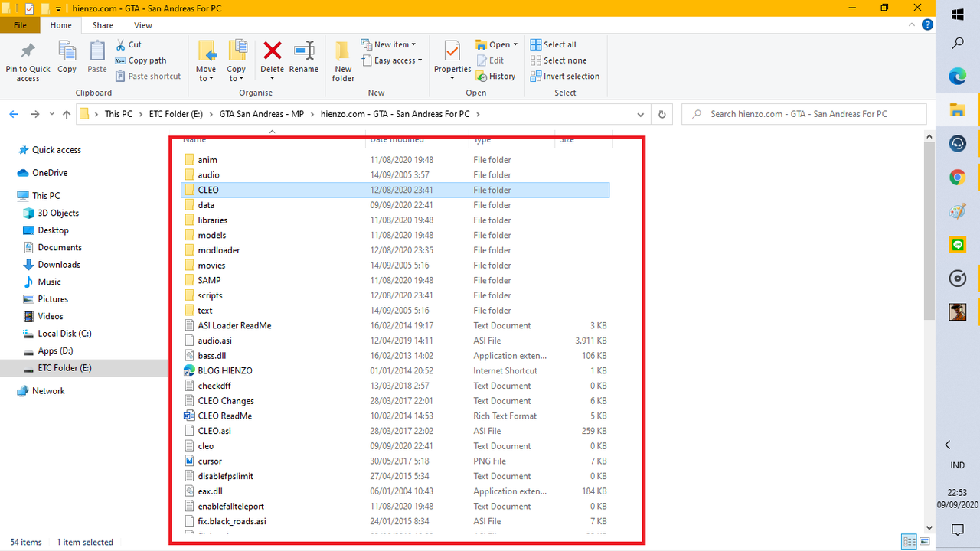
Task: Click the search box
Action: [x=804, y=114]
